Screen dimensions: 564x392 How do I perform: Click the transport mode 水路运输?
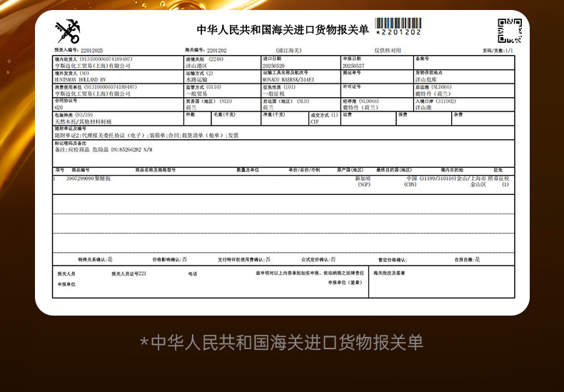[x=196, y=79]
